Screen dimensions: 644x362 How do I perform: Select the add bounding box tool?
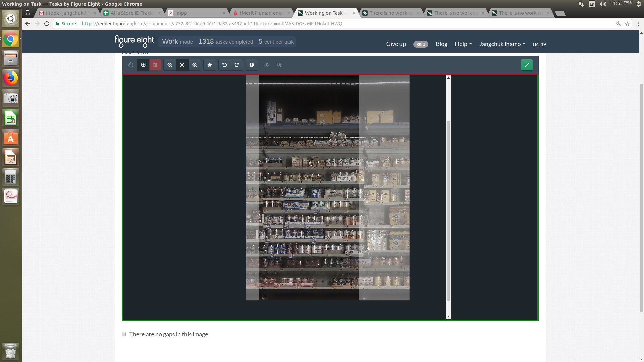pyautogui.click(x=143, y=65)
